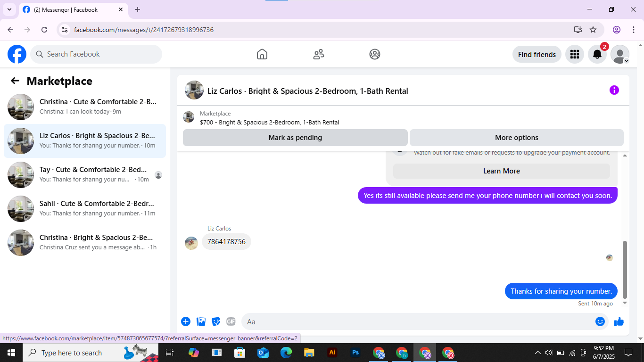Open Copilot from the taskbar
Screen dimensions: 644x362
point(194,353)
